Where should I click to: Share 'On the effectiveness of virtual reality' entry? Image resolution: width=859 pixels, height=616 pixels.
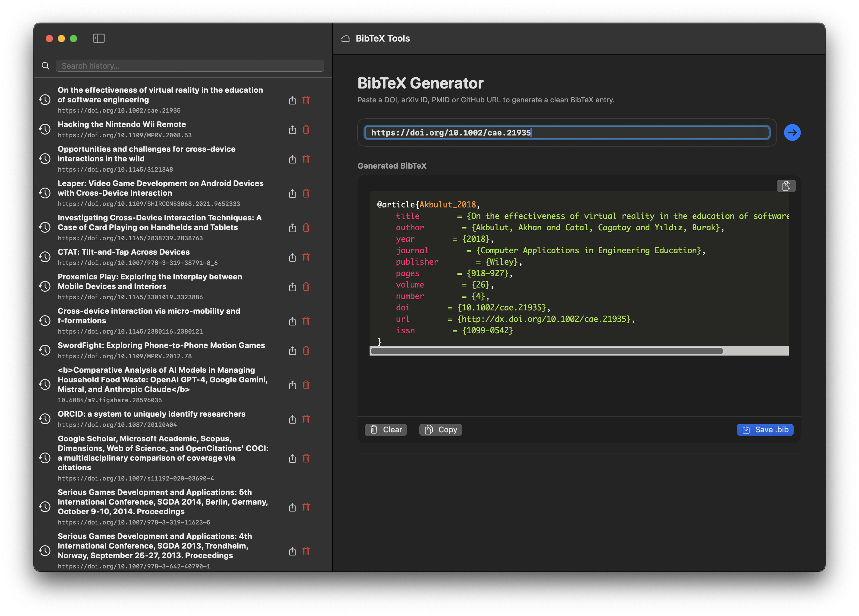click(x=292, y=100)
